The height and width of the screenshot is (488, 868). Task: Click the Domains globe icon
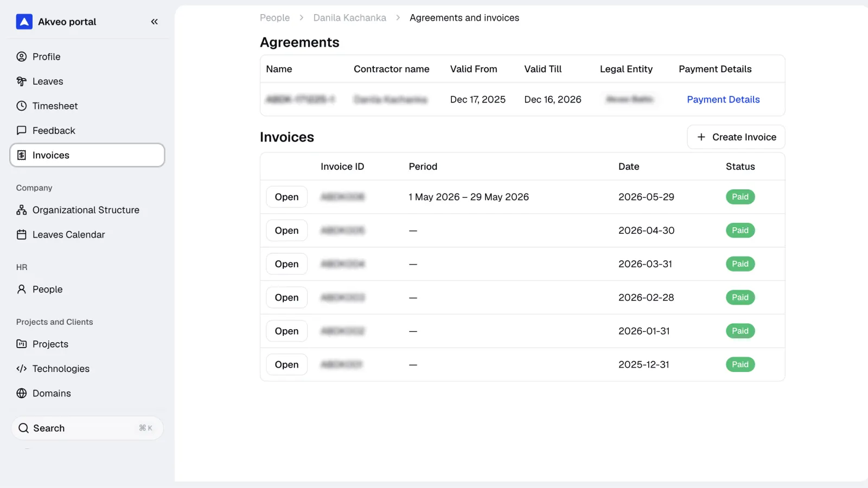(x=22, y=393)
